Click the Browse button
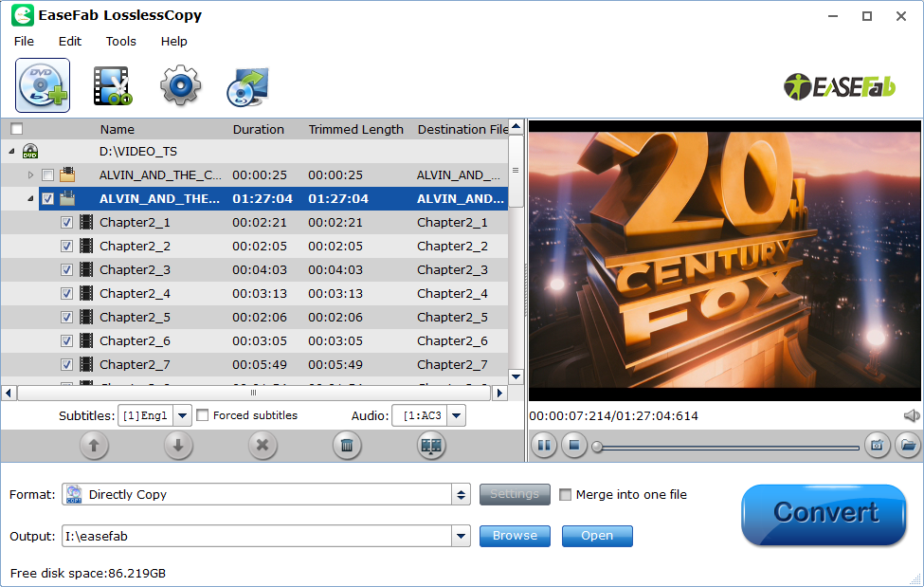This screenshot has width=924, height=587. pyautogui.click(x=515, y=536)
